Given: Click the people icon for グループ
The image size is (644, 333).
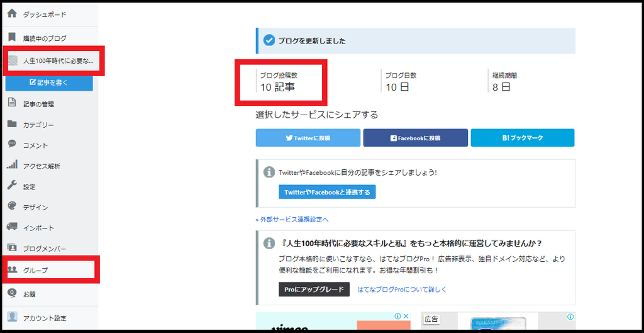Looking at the screenshot, I should coord(13,269).
